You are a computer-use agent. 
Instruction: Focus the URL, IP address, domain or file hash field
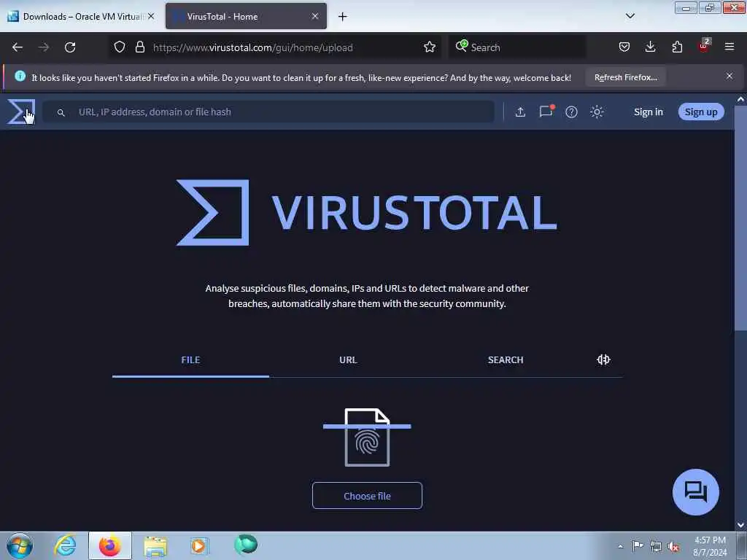268,112
